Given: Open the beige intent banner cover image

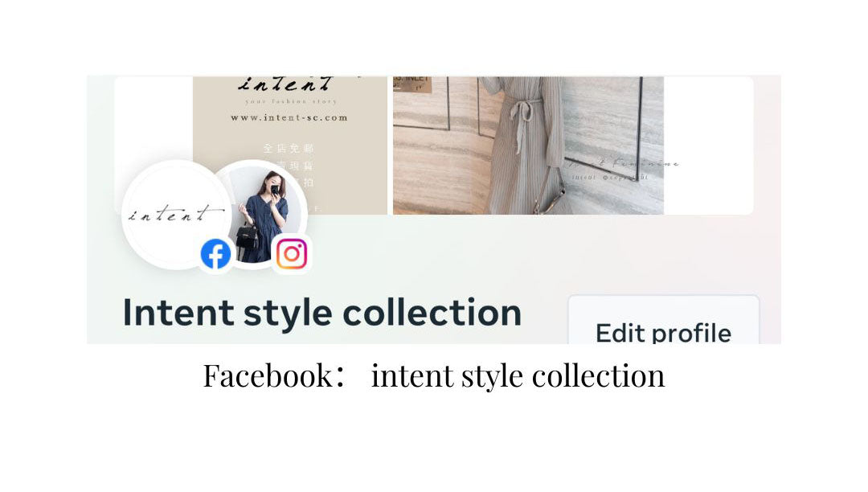Looking at the screenshot, I should (x=289, y=145).
